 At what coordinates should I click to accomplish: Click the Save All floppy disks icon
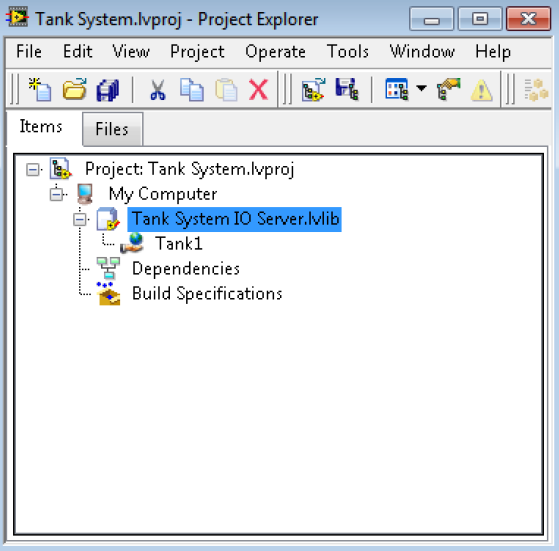pos(108,90)
